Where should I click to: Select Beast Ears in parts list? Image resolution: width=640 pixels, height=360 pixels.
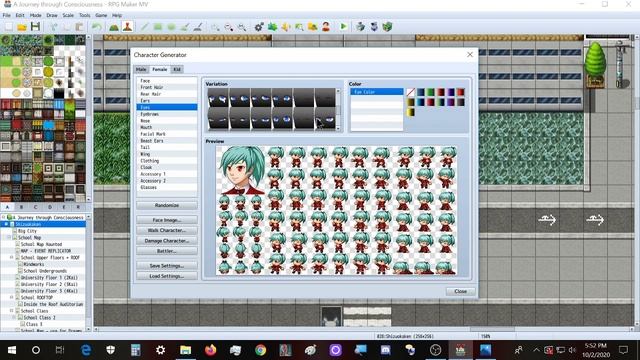point(167,141)
